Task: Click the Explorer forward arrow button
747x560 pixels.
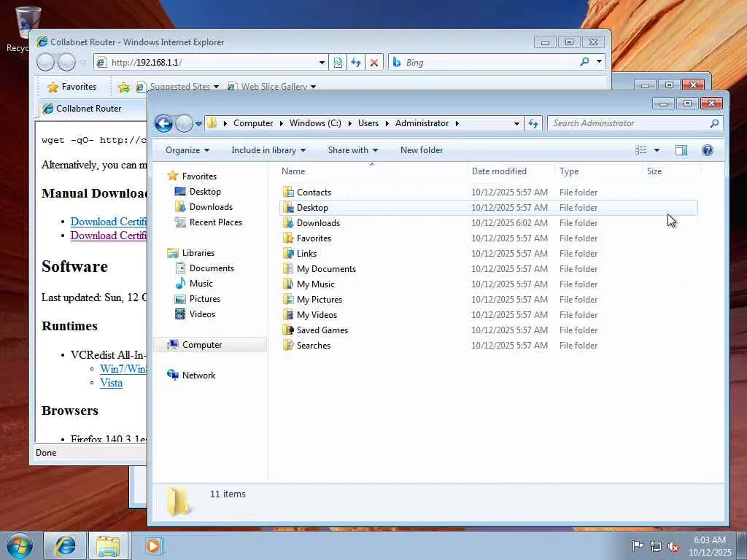Action: pos(185,123)
